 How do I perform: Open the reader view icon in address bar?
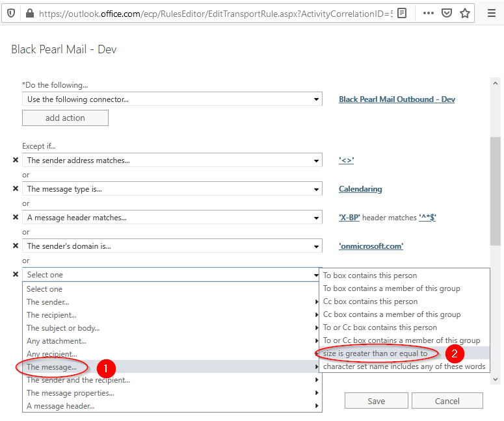403,13
